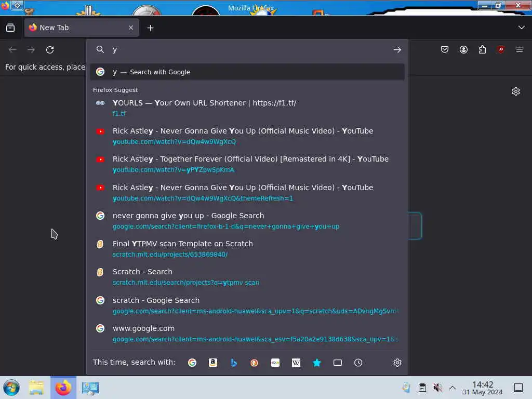
Task: Search this time with DuckDuckGo icon
Action: click(x=254, y=363)
